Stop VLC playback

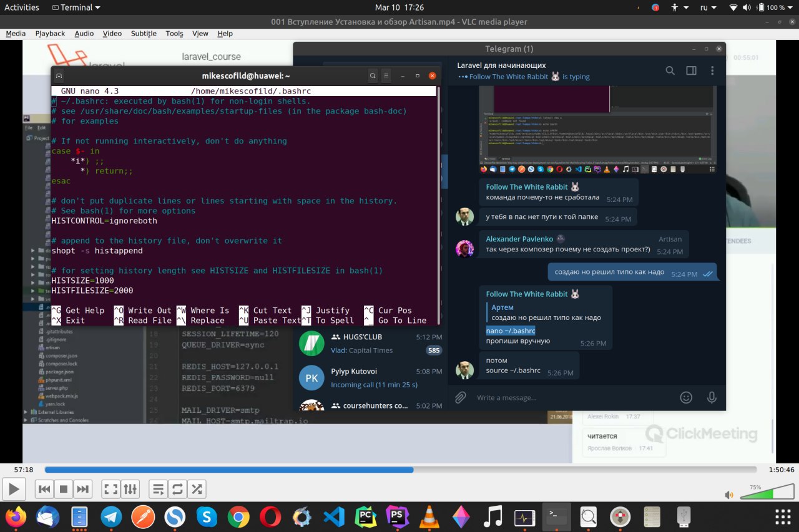pos(63,489)
